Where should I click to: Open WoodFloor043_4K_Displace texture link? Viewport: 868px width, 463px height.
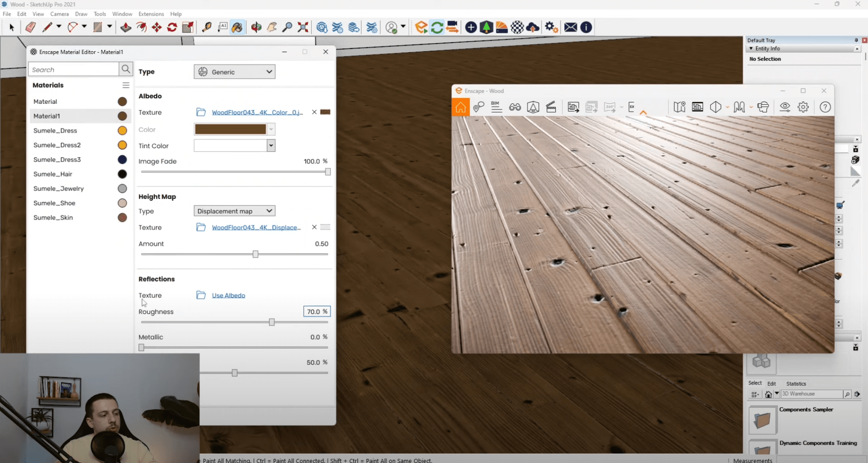click(x=256, y=228)
